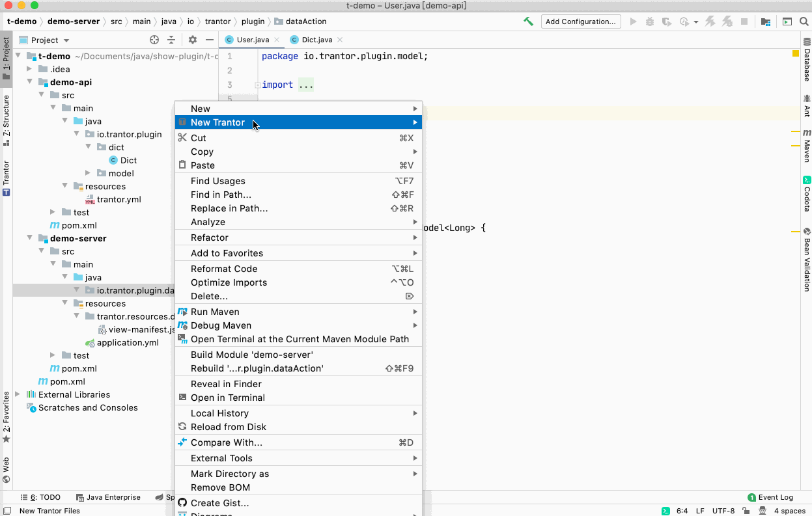This screenshot has width=812, height=516.
Task: Select Optimize Imports menu entry
Action: 299,282
